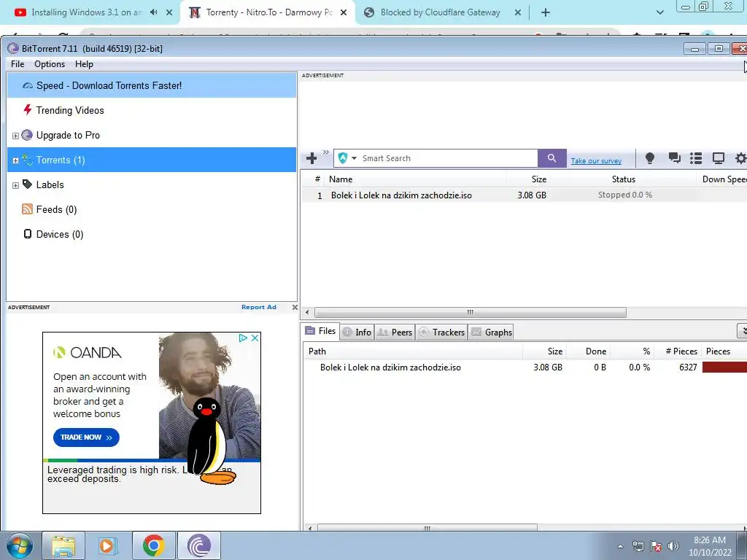The width and height of the screenshot is (747, 560).
Task: Select Devices (0) in sidebar
Action: 152,234
